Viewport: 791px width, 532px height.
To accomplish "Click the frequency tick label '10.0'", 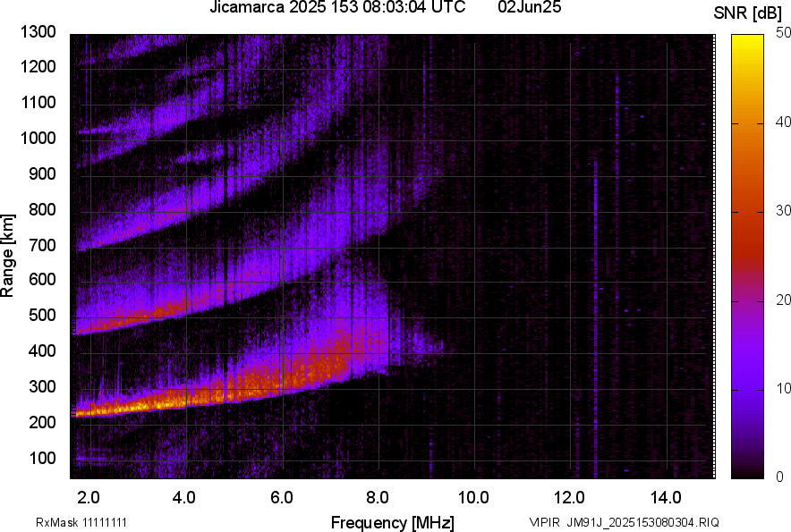I will (x=473, y=498).
